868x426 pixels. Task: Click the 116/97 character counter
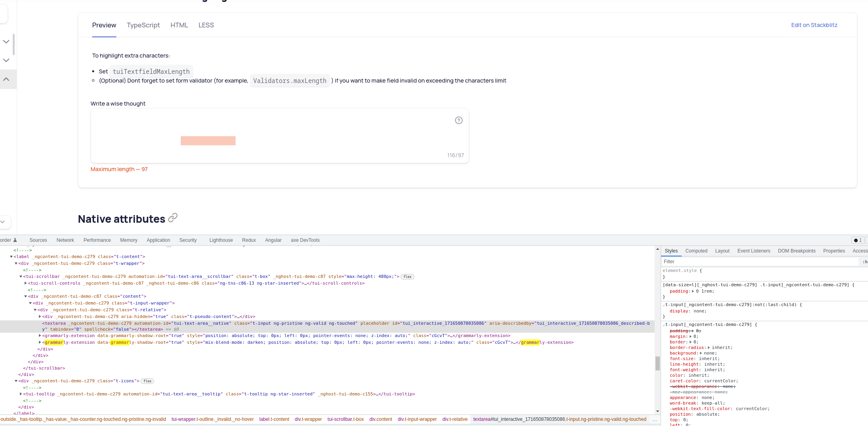coord(456,155)
